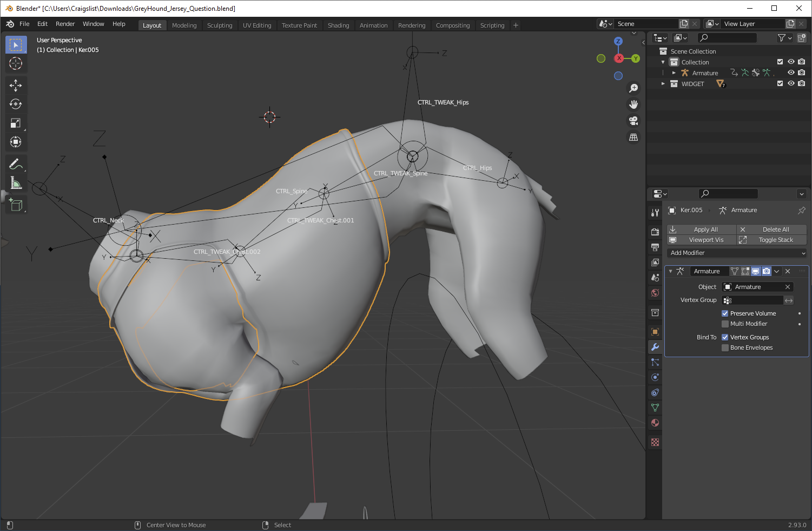812x531 pixels.
Task: Toggle Armature modifier viewport display
Action: coord(756,271)
